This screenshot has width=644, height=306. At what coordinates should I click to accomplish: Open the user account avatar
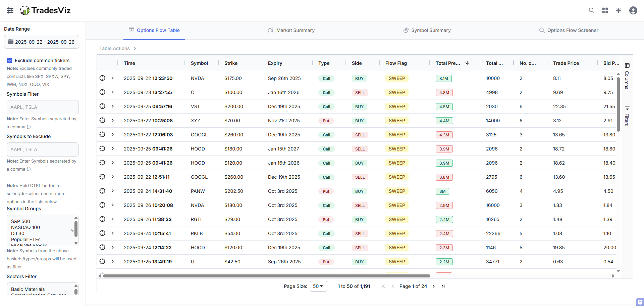[x=633, y=10]
